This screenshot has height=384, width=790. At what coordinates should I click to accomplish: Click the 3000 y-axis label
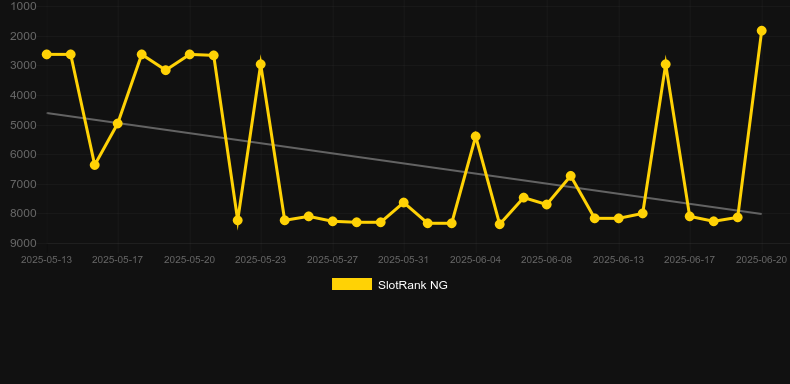(x=24, y=66)
